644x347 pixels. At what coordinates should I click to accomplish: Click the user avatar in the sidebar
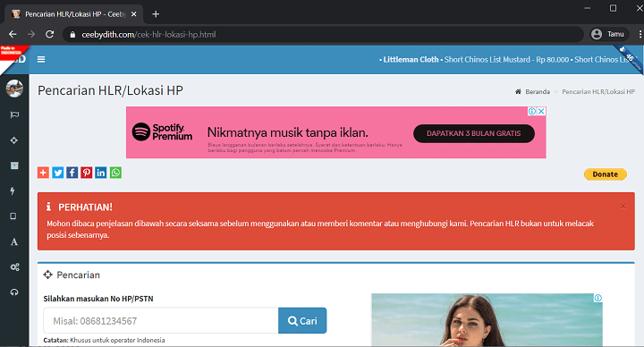(x=14, y=89)
